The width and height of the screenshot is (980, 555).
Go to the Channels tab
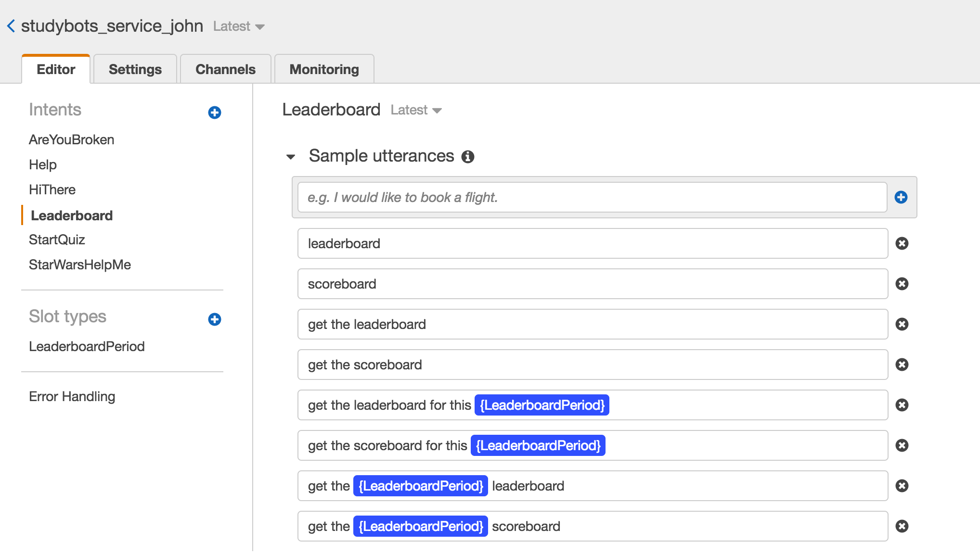tap(225, 69)
